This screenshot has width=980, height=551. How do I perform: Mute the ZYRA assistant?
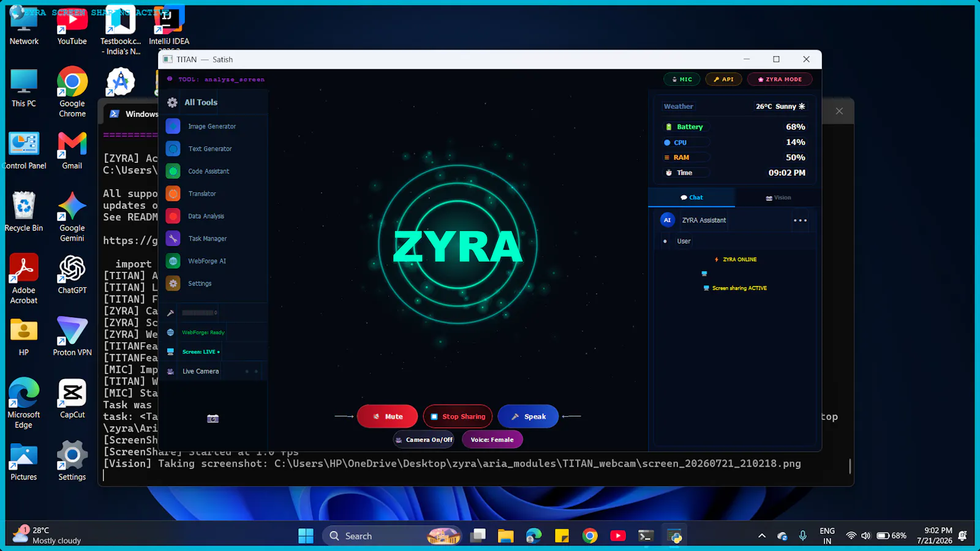387,416
